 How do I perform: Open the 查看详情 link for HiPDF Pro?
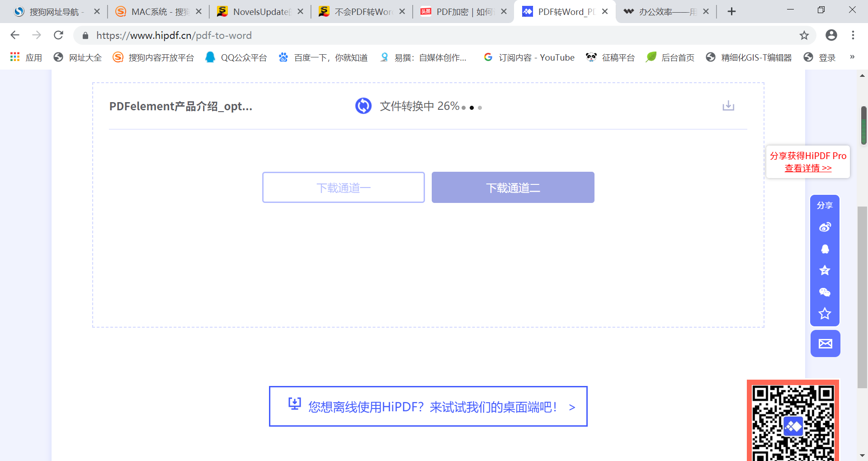(808, 168)
